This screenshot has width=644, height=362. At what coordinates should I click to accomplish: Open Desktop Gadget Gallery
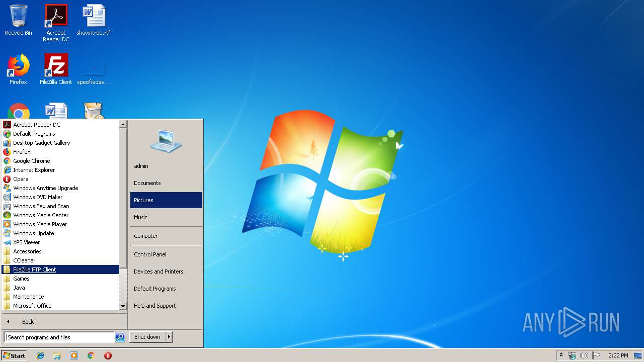click(60, 143)
